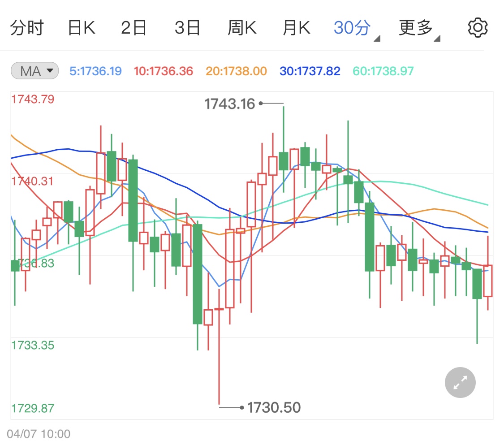
Task: Click the date label 04/07 10:00
Action: tap(39, 434)
